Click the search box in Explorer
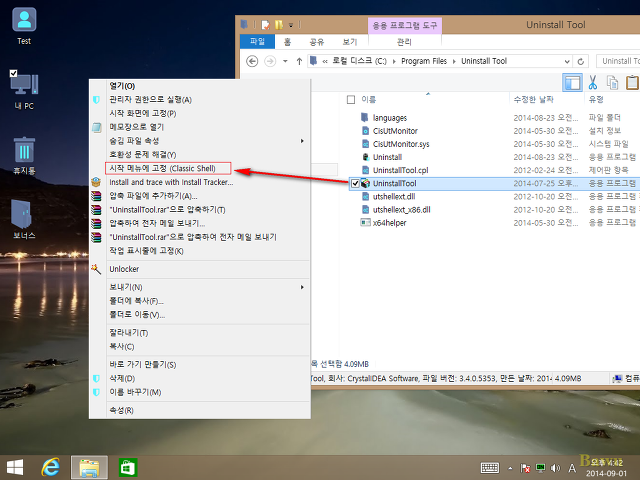 click(618, 61)
